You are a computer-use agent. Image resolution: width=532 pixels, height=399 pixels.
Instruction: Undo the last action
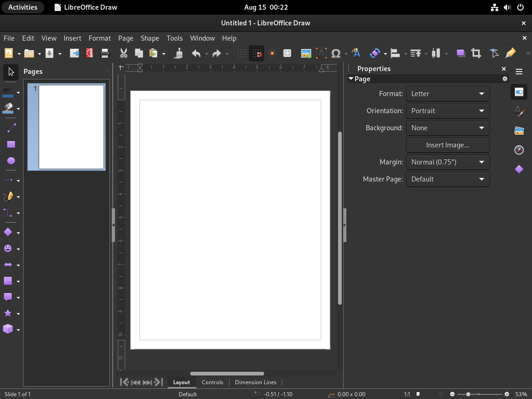click(196, 53)
